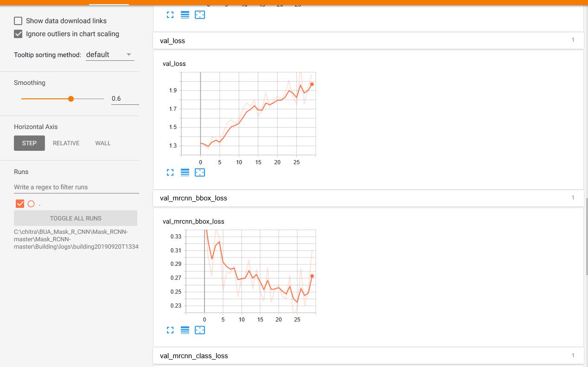The width and height of the screenshot is (588, 367).
Task: Click the smoothing value field 0.6
Action: [x=125, y=98]
